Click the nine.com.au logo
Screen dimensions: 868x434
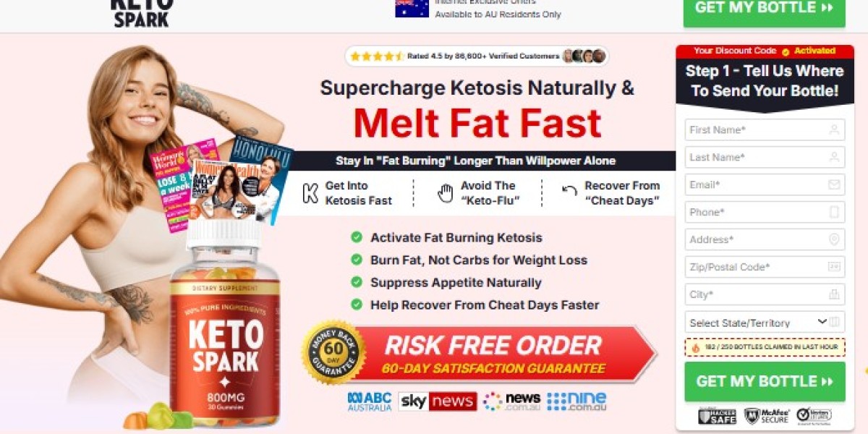point(576,401)
